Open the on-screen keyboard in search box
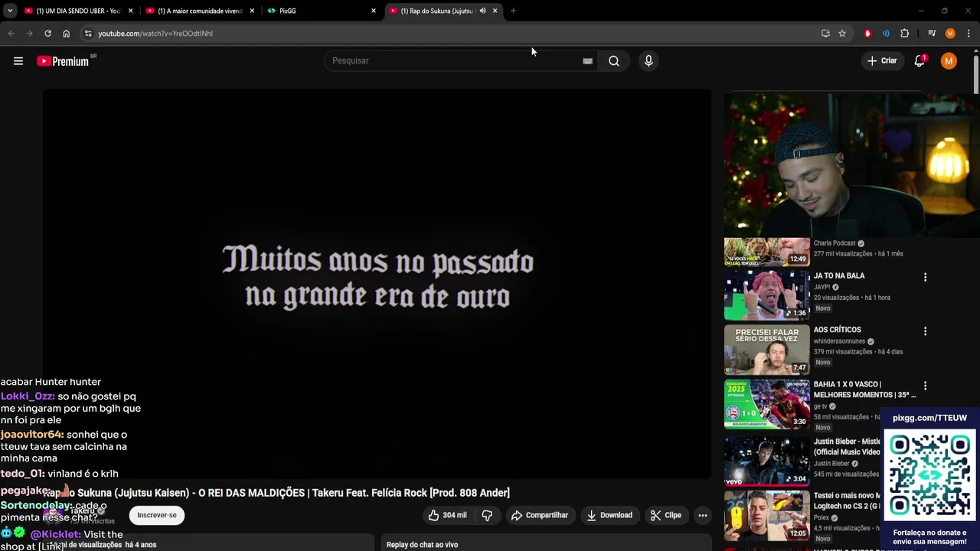 pyautogui.click(x=587, y=61)
